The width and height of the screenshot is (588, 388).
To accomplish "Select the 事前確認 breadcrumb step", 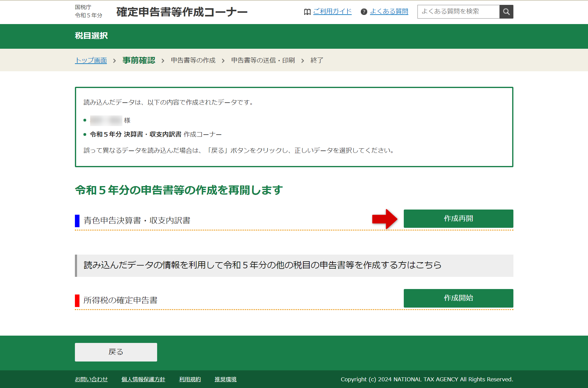I will tap(139, 60).
